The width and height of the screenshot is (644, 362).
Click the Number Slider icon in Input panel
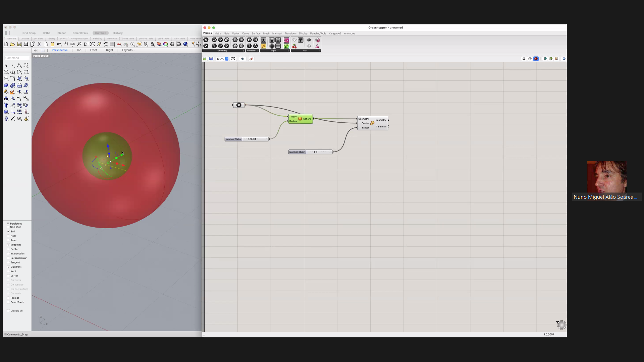pos(264,40)
